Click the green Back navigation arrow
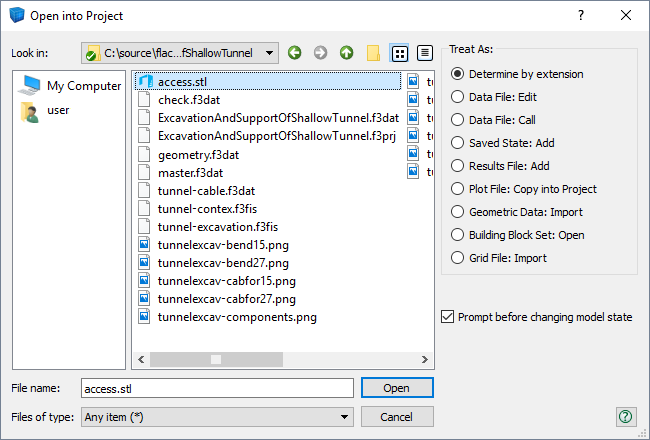This screenshot has width=650, height=440. click(x=294, y=53)
